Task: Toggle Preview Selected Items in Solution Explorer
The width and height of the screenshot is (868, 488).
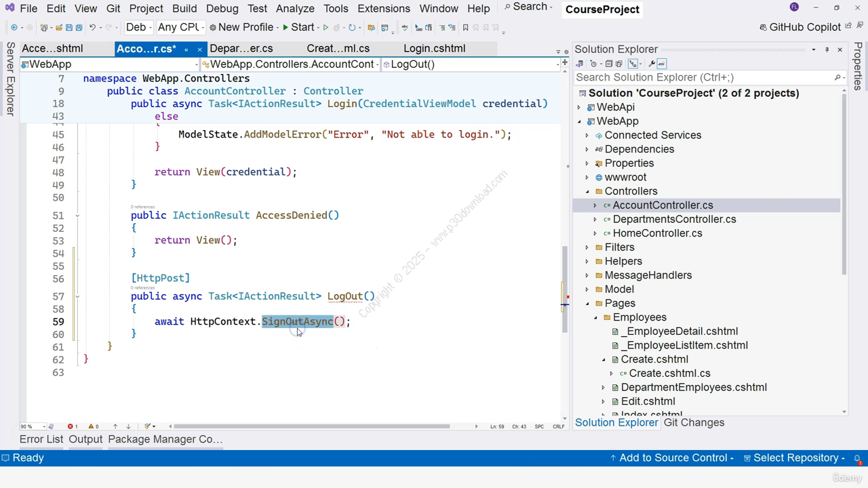Action: (662, 64)
